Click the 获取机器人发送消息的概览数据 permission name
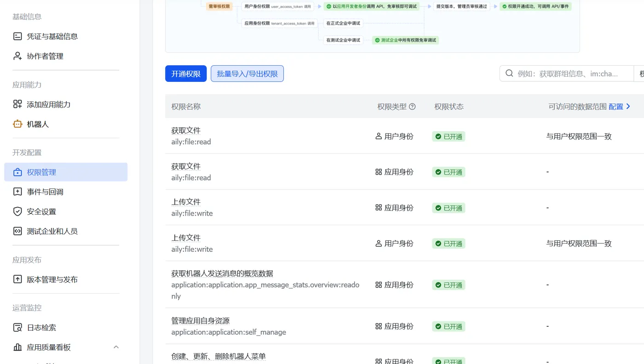Image resolution: width=644 pixels, height=364 pixels. (x=222, y=274)
